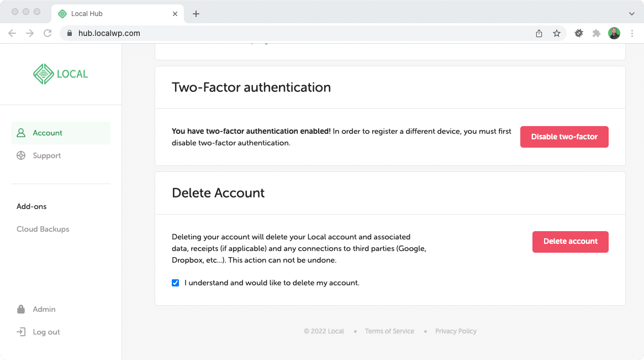Open the share icon in address bar
Image resolution: width=644 pixels, height=360 pixels.
point(539,33)
